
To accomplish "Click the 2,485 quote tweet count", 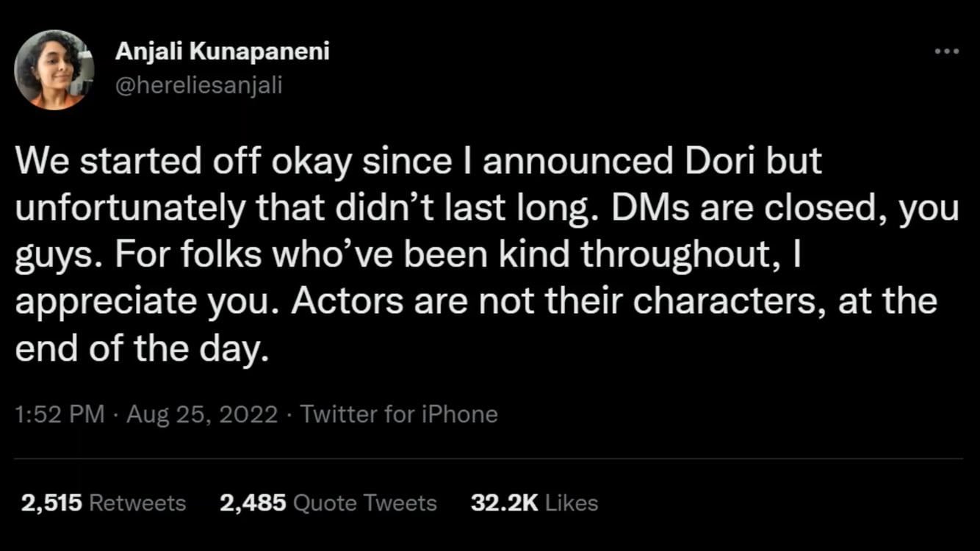I will tap(252, 503).
